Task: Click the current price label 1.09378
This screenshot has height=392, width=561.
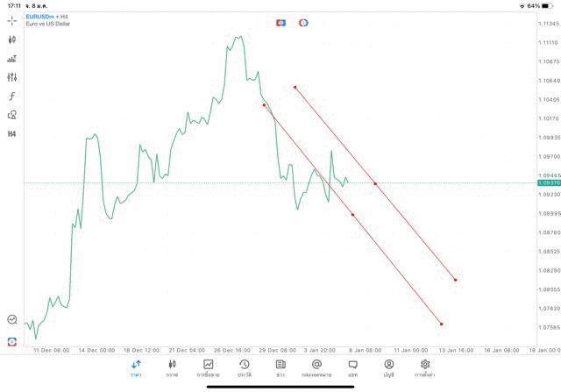Action: [x=550, y=183]
